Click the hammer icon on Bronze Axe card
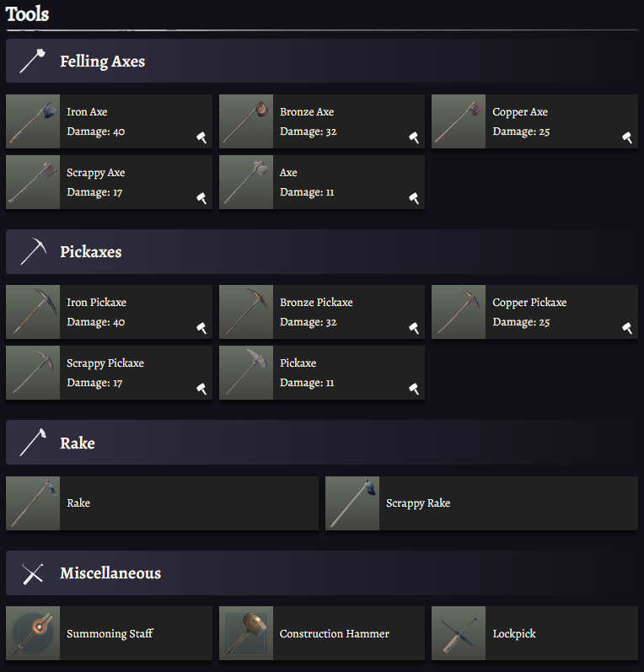The image size is (644, 672). tap(414, 137)
